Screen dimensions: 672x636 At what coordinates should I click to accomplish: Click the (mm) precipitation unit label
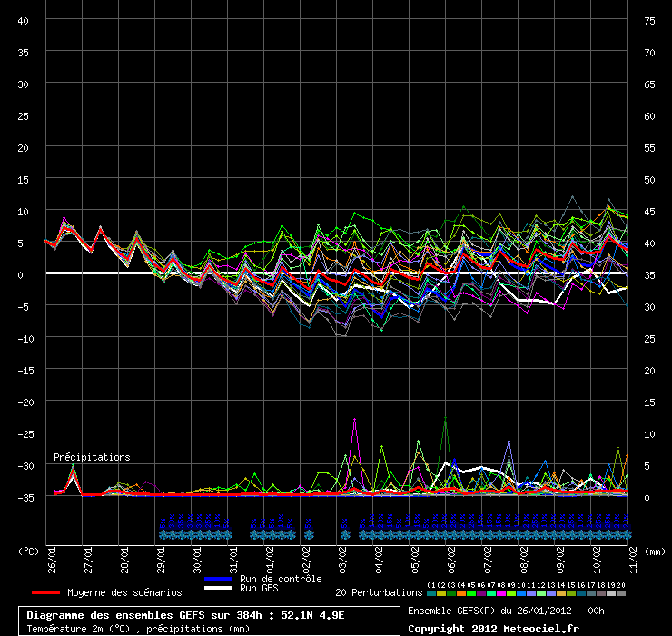(x=656, y=552)
